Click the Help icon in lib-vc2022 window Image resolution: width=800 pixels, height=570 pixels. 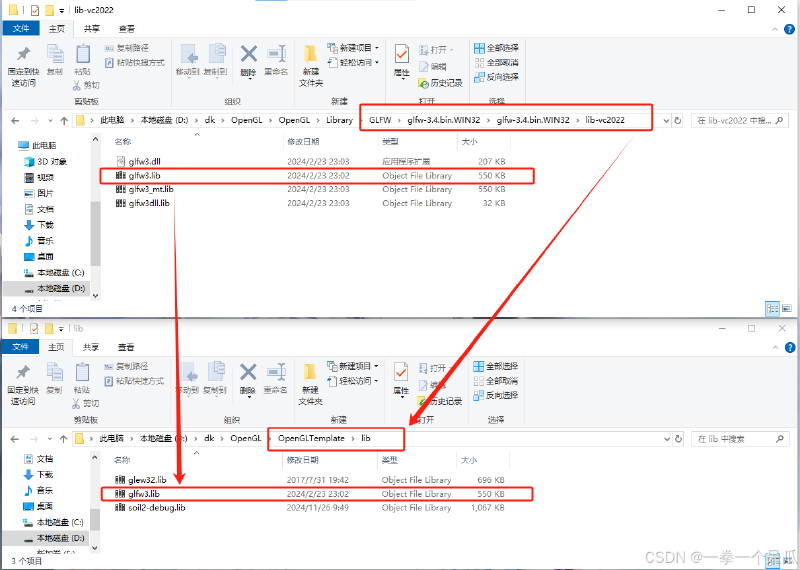coord(789,29)
